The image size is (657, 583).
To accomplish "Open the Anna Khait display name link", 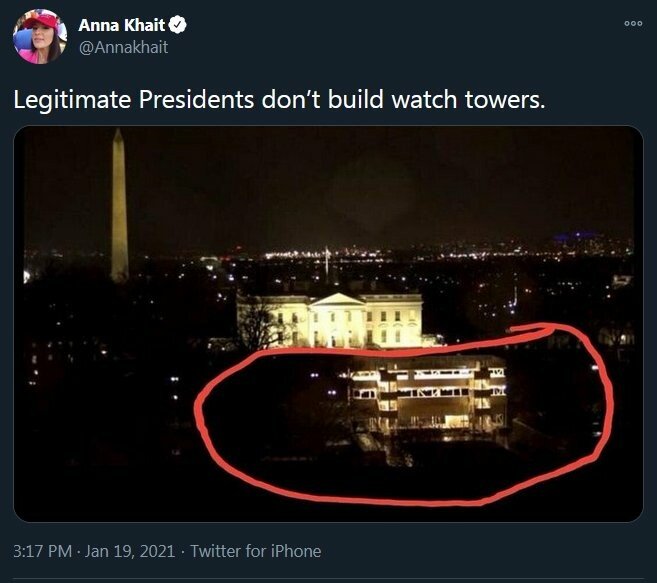I will coord(121,25).
